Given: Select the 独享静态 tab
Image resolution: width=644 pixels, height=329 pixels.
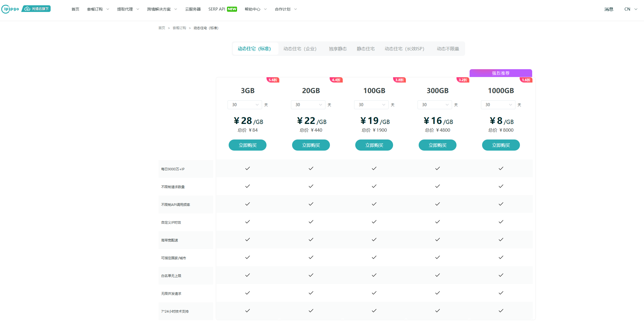Looking at the screenshot, I should [x=338, y=49].
